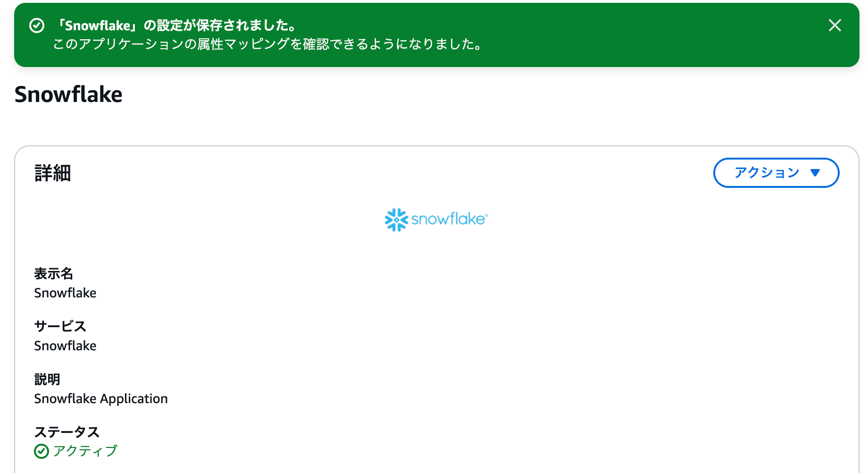Click the 説明 field label
Image resolution: width=868 pixels, height=473 pixels.
click(47, 379)
